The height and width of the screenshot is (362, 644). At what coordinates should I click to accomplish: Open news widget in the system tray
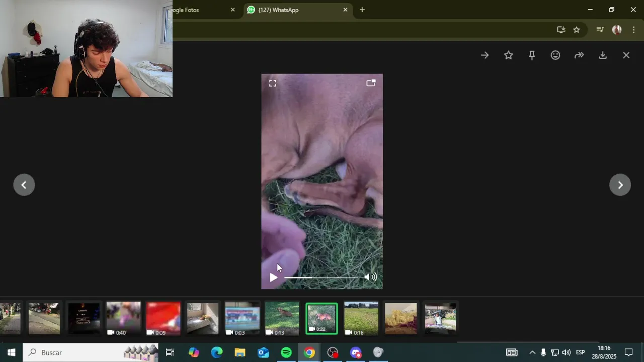point(512,353)
